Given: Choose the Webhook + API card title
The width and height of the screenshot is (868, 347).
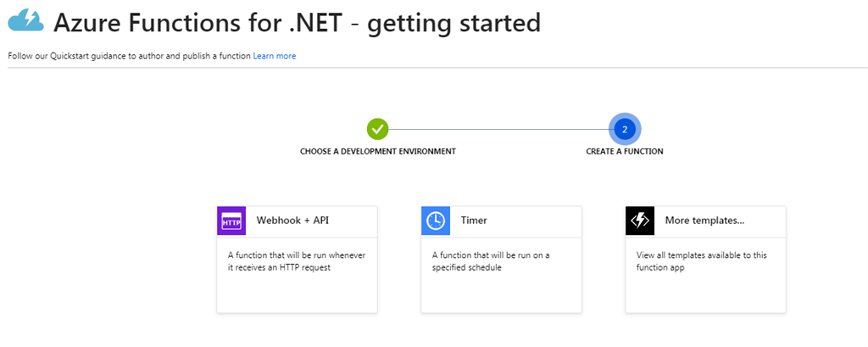Looking at the screenshot, I should pyautogui.click(x=292, y=221).
